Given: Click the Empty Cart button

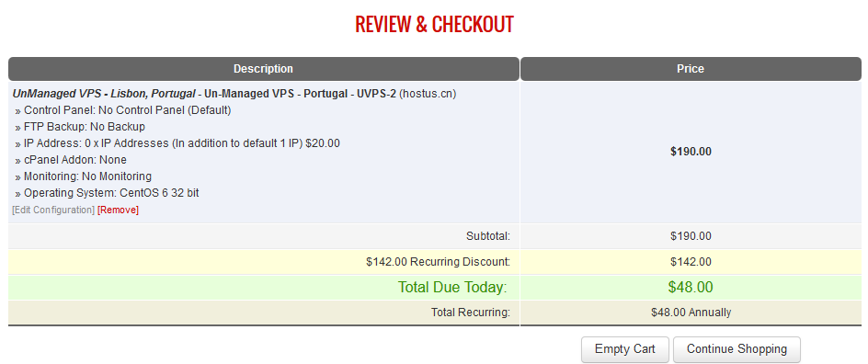Looking at the screenshot, I should (625, 349).
